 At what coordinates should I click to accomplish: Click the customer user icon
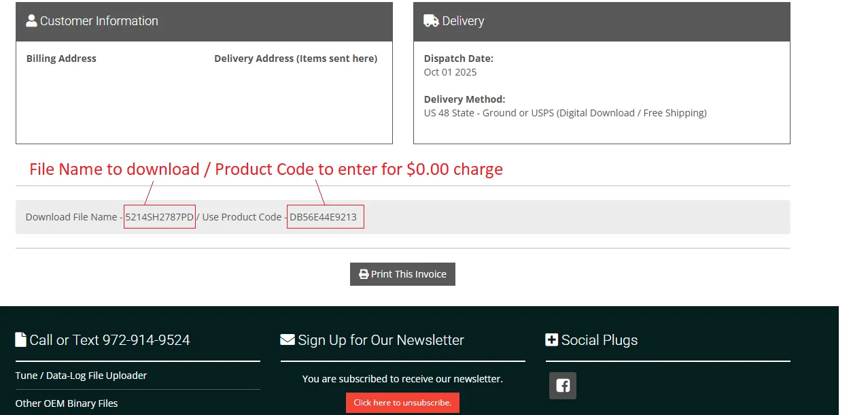[31, 20]
